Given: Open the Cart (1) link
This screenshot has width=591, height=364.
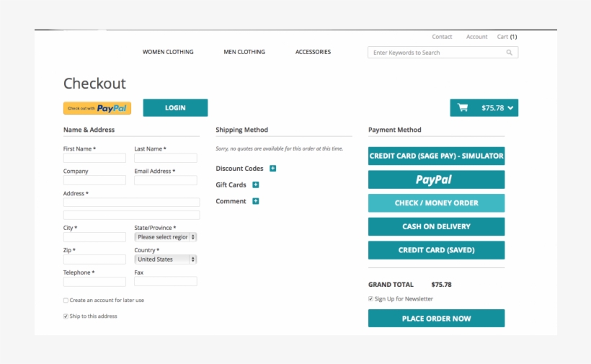Looking at the screenshot, I should coord(507,37).
